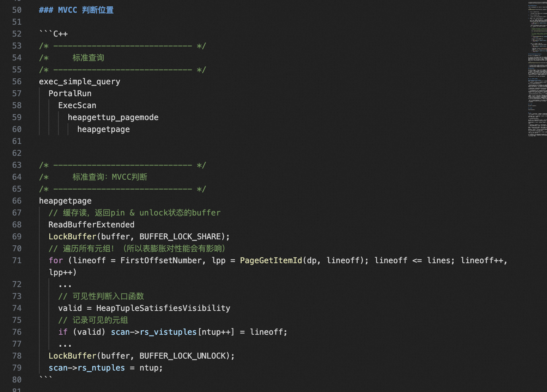Click line number 74 in the gutter
Image resolution: width=547 pixels, height=392 pixels.
(x=17, y=308)
